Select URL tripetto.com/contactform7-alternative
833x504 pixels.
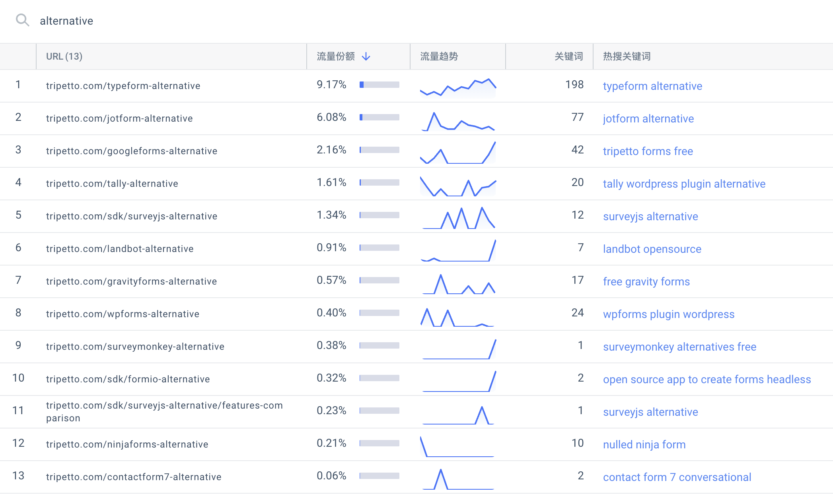point(134,477)
